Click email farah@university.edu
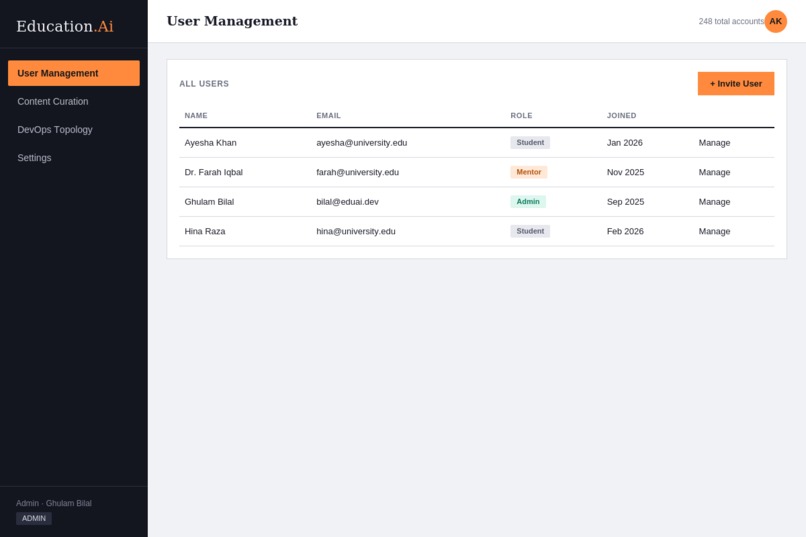 (x=357, y=172)
